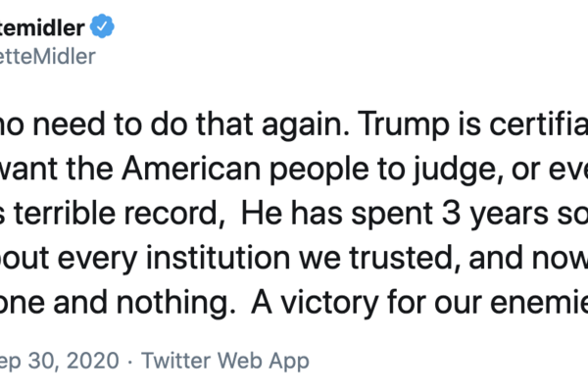Open the Sep 30, 2020 tweet timestamp
588x392 pixels.
pos(59,360)
